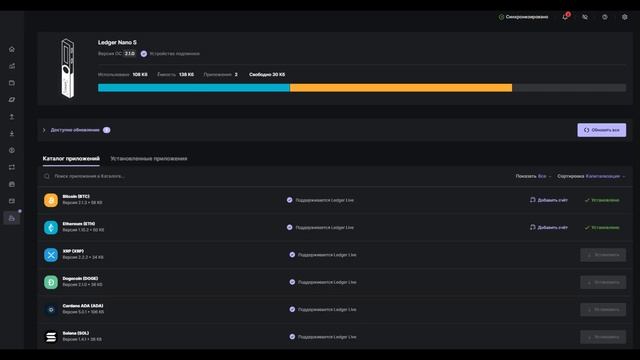This screenshot has height=360, width=640.
Task: Click Добавить счёт for Bitcoin
Action: pos(549,200)
